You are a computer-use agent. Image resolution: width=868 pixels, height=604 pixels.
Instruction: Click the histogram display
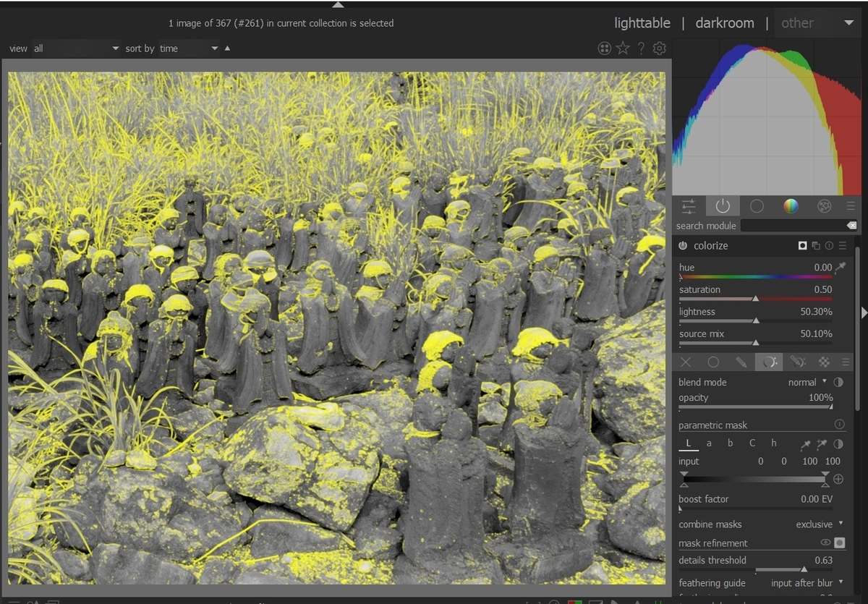pos(767,117)
